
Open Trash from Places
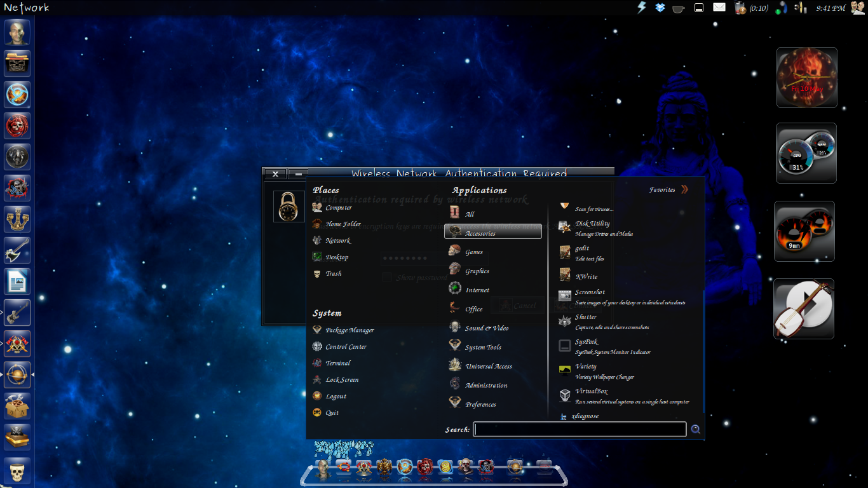pyautogui.click(x=327, y=274)
